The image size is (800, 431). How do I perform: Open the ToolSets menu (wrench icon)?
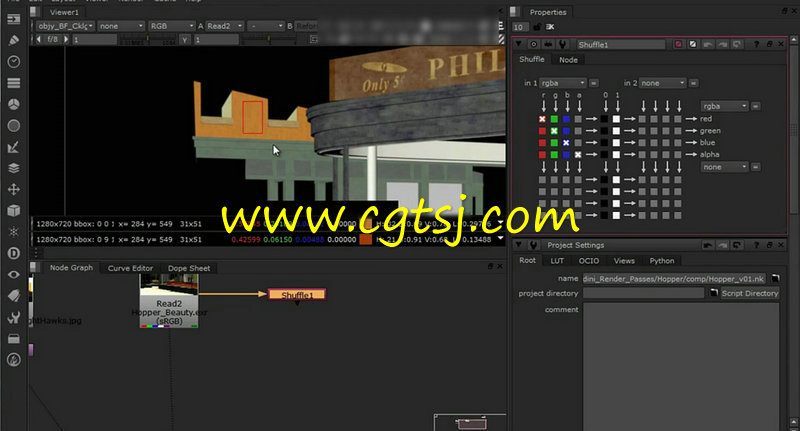(14, 317)
